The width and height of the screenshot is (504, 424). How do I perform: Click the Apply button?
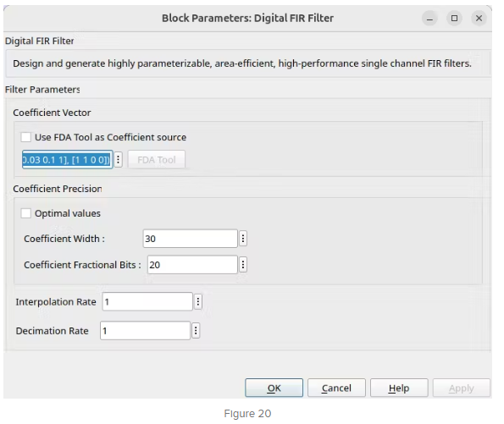click(462, 388)
